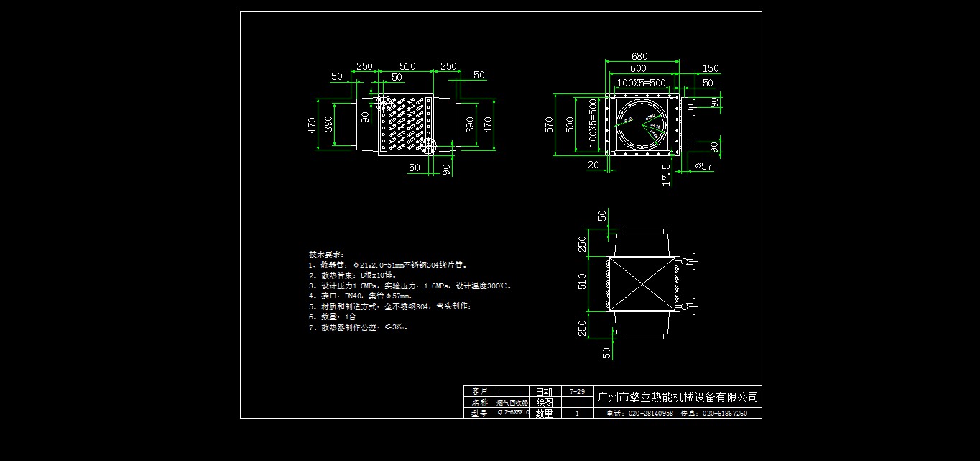Click the large circle in square flange view
980x461 pixels.
click(641, 124)
